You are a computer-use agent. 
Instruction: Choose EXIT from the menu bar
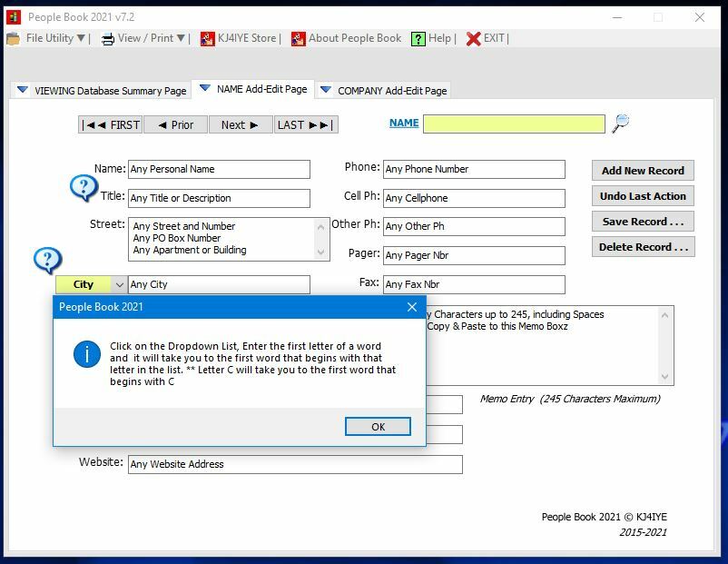[x=494, y=38]
